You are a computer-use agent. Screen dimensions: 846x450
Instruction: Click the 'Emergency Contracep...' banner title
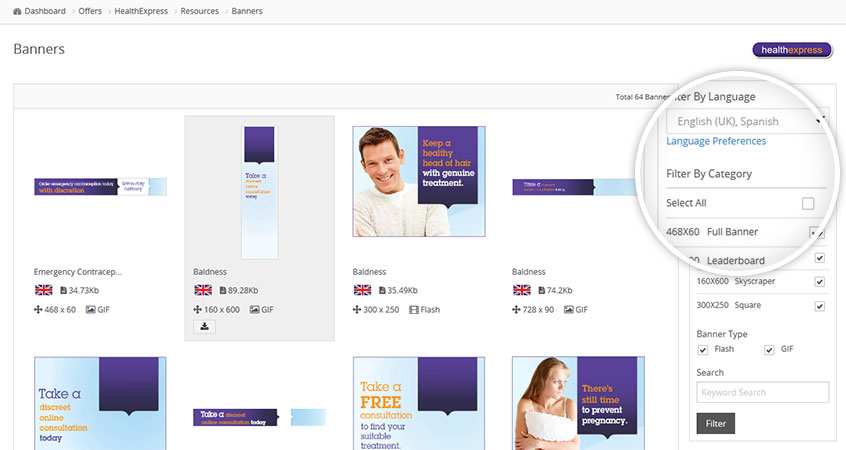[x=78, y=272]
